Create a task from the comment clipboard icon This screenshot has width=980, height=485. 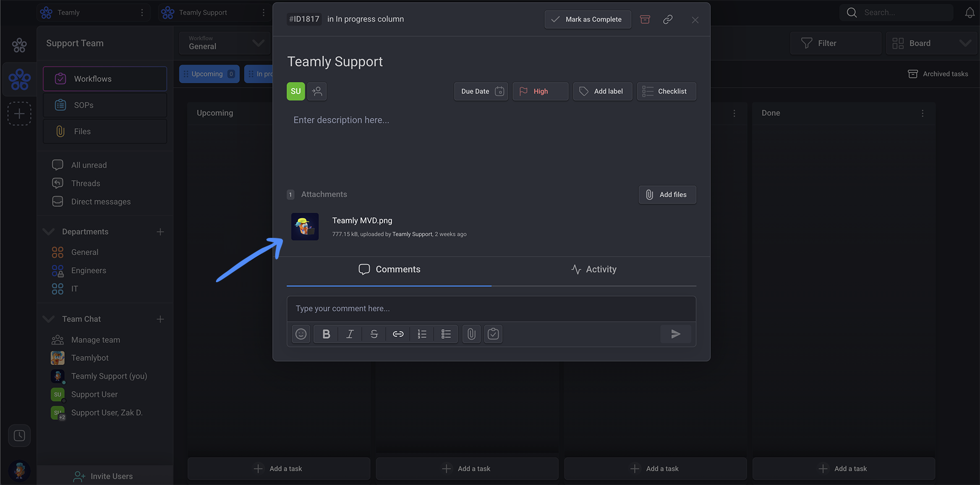click(493, 334)
